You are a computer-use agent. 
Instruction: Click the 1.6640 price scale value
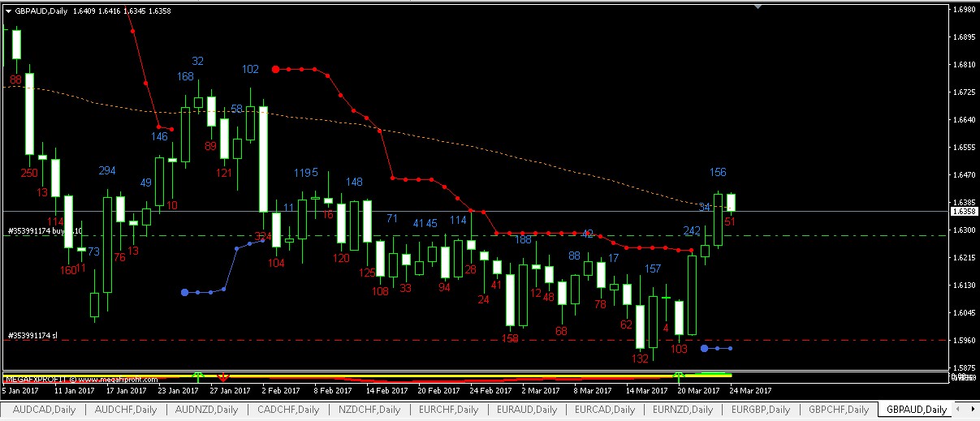point(964,120)
